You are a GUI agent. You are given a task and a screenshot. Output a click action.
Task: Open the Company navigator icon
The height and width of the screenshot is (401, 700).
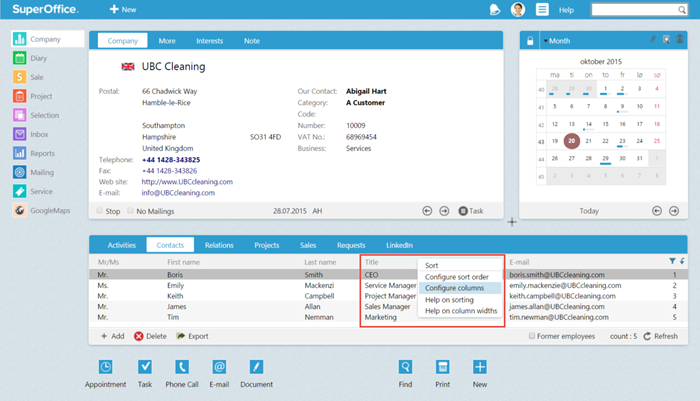pos(20,39)
